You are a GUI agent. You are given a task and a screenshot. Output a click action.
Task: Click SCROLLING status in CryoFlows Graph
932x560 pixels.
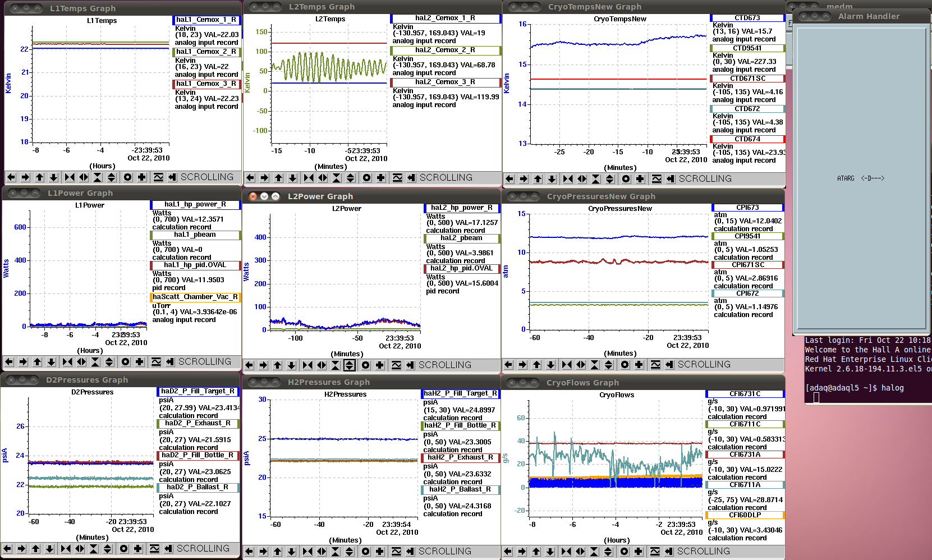pos(703,552)
